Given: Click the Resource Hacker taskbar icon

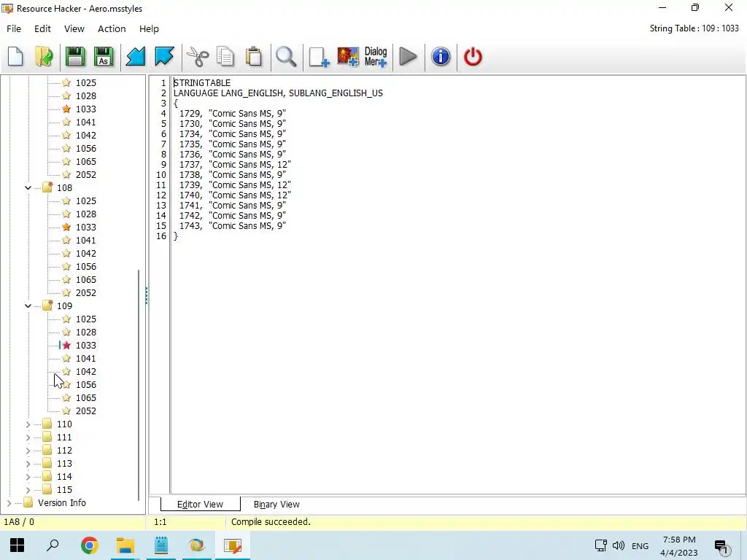Looking at the screenshot, I should pyautogui.click(x=233, y=545).
